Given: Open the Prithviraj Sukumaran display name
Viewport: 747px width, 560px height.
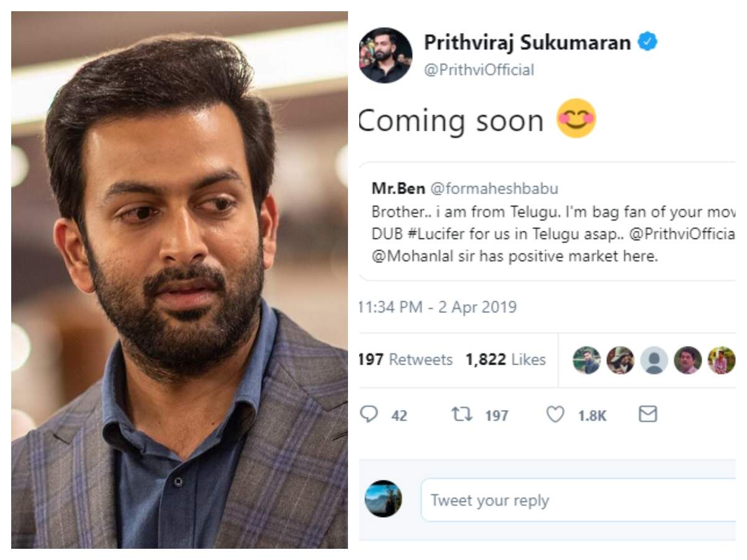Looking at the screenshot, I should (527, 42).
